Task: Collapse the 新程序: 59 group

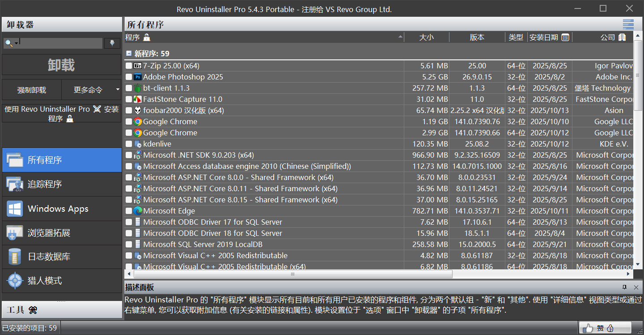Action: click(129, 54)
